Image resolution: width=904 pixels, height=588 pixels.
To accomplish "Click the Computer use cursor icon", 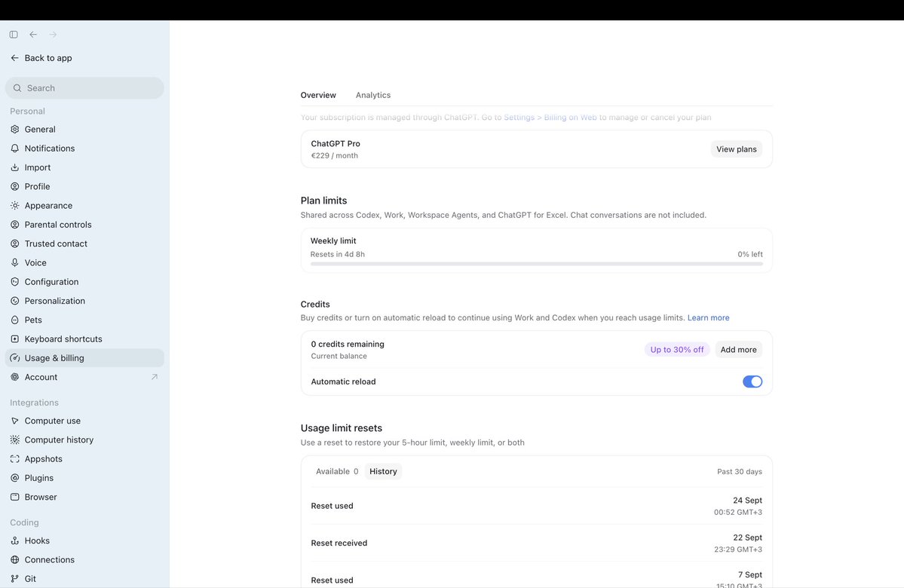I will tap(15, 421).
